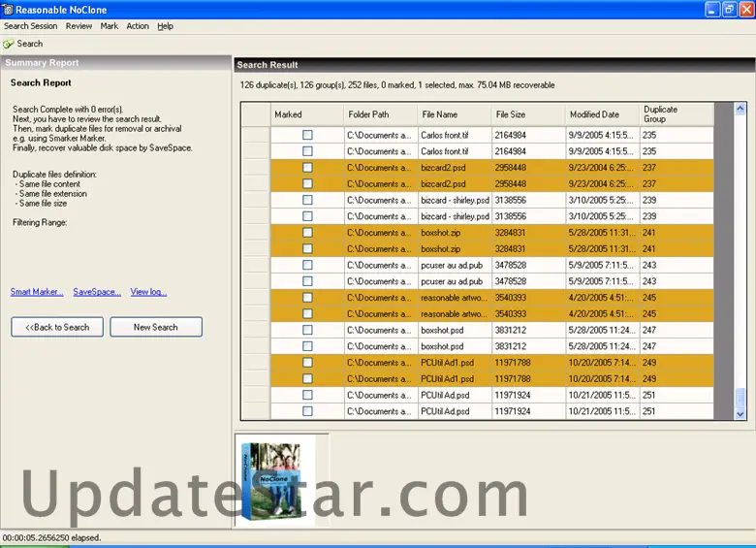Viewport: 756px width, 548px height.
Task: Click the Search toolbar icon
Action: pyautogui.click(x=8, y=44)
